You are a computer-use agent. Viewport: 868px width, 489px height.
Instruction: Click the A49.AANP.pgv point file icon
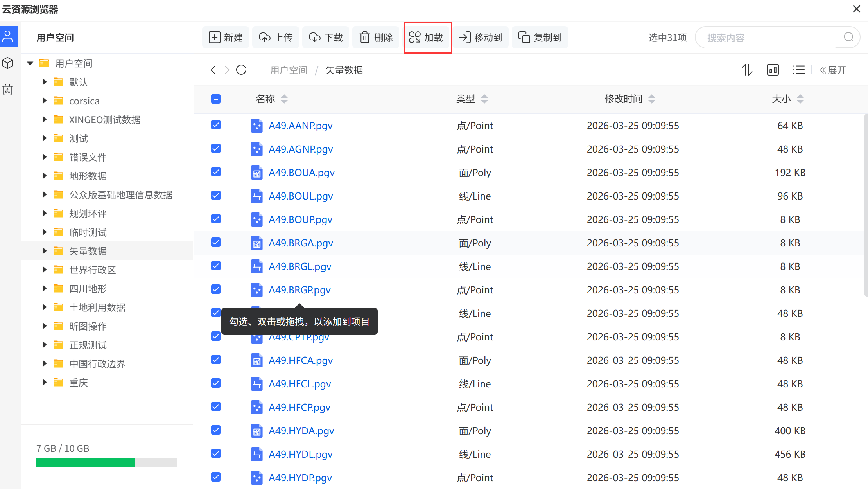[x=256, y=126]
